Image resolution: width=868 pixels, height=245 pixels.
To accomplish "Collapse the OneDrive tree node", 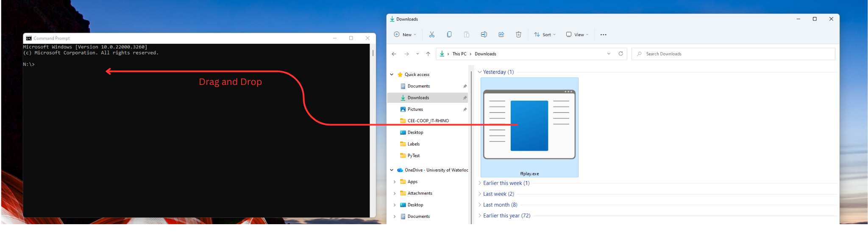I will tap(392, 170).
